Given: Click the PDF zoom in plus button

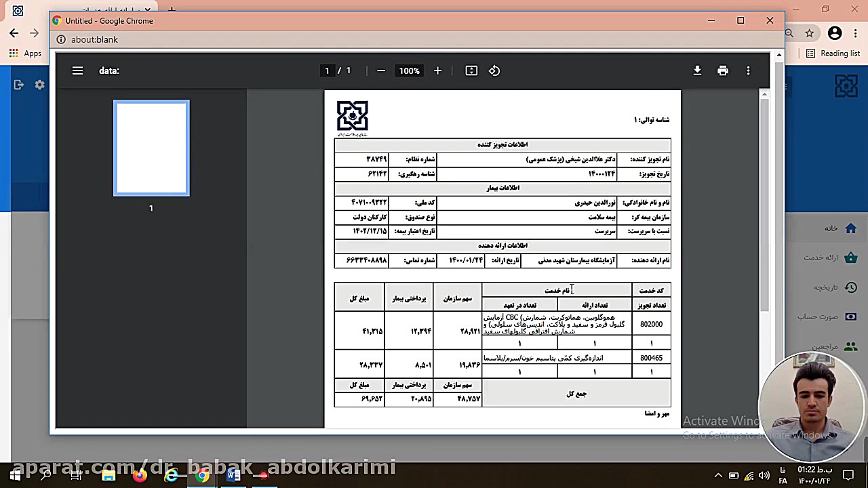Looking at the screenshot, I should tap(437, 70).
